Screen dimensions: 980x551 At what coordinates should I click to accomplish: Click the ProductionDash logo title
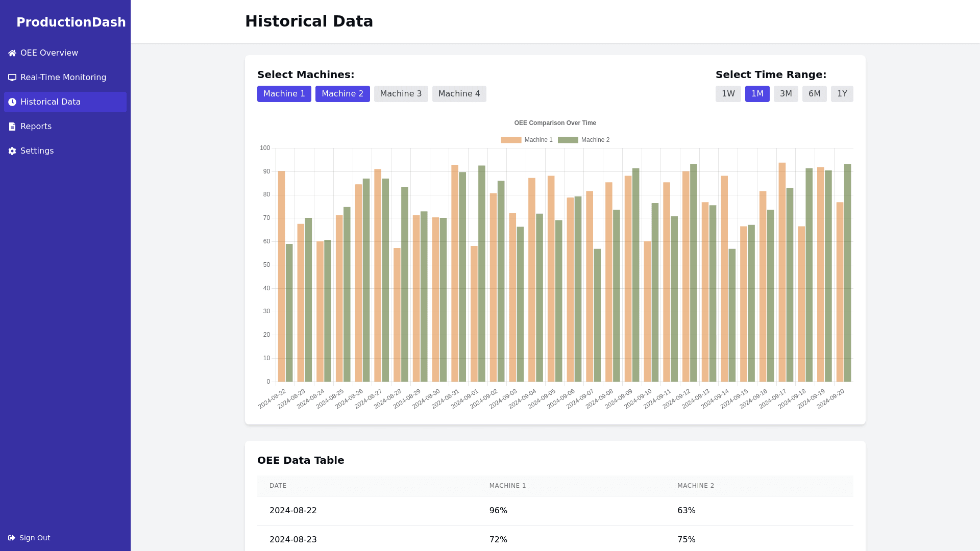pyautogui.click(x=71, y=22)
